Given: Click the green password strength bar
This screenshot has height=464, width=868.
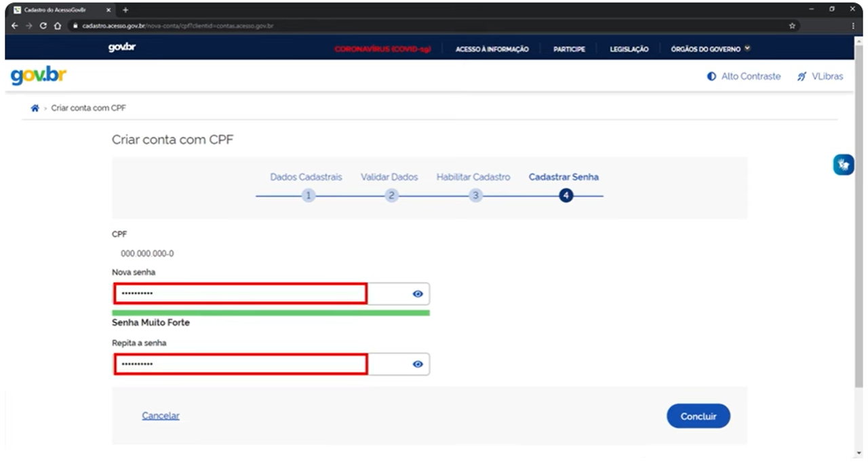Looking at the screenshot, I should tap(271, 313).
